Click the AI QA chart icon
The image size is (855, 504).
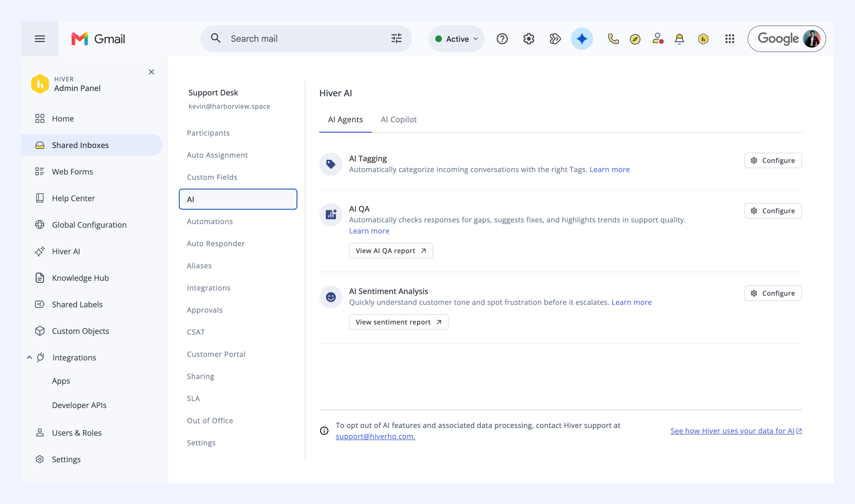331,214
